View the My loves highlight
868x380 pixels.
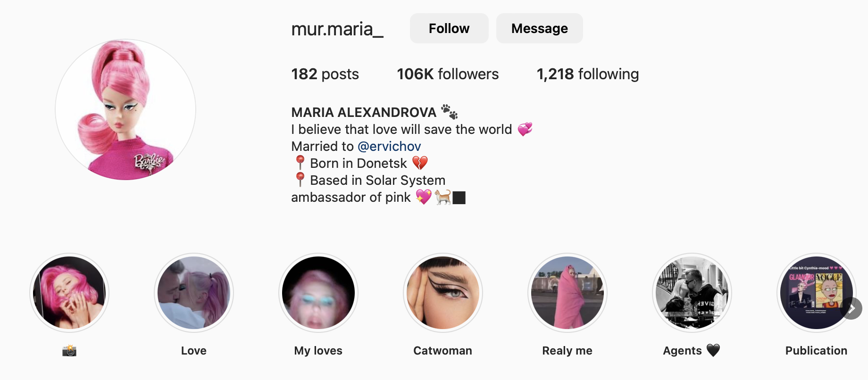tap(318, 293)
